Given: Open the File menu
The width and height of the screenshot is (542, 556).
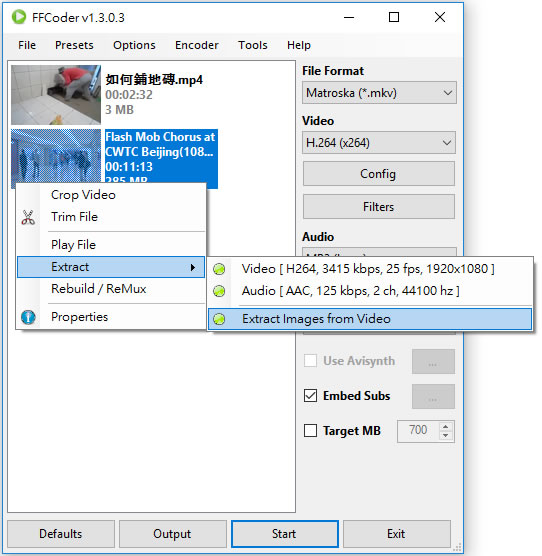Looking at the screenshot, I should 27,45.
